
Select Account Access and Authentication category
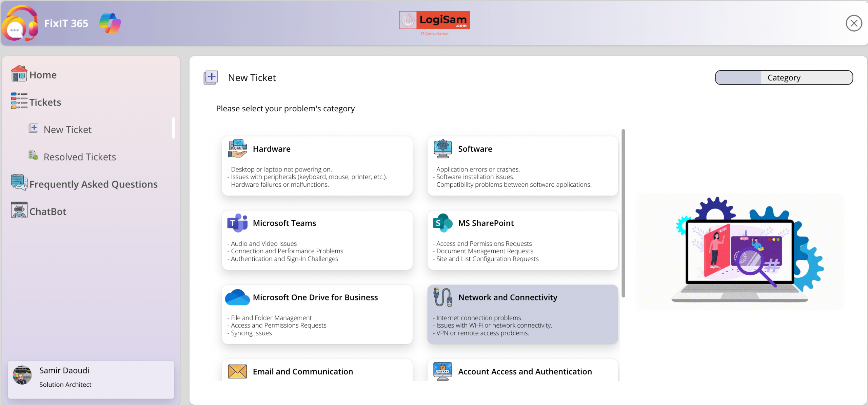[x=525, y=371]
